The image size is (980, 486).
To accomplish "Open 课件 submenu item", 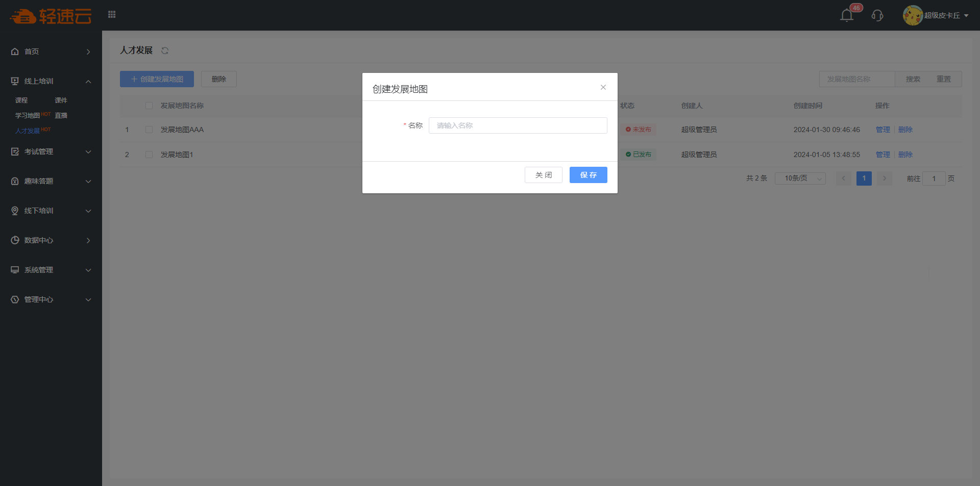I will [61, 100].
